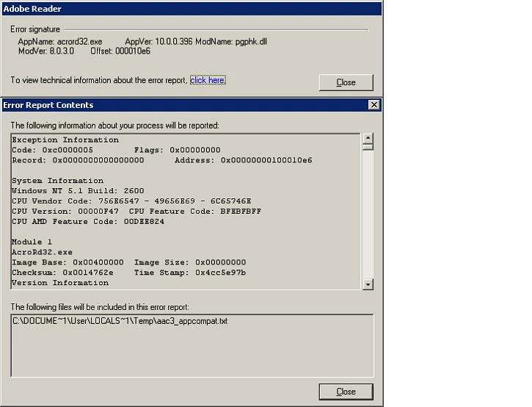Image resolution: width=532 pixels, height=407 pixels.
Task: Click the Image Base 0x00400000 line
Action: [x=129, y=262]
